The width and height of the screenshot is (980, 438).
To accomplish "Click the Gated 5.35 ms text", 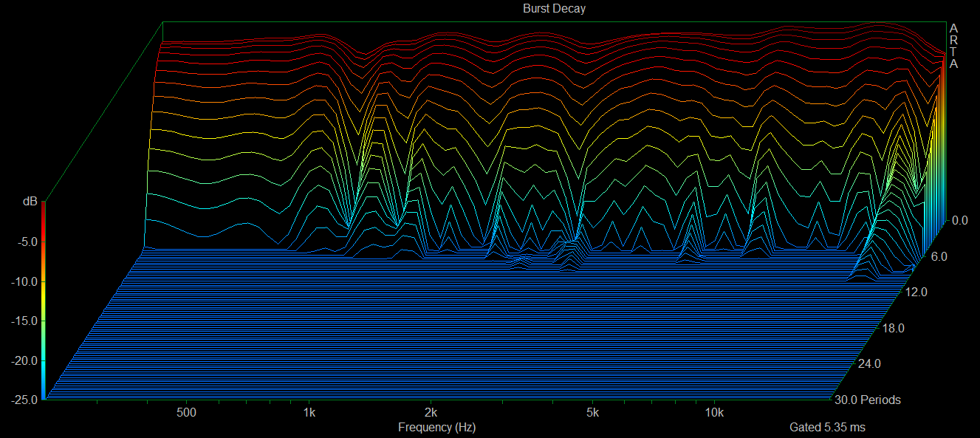I will tap(827, 427).
